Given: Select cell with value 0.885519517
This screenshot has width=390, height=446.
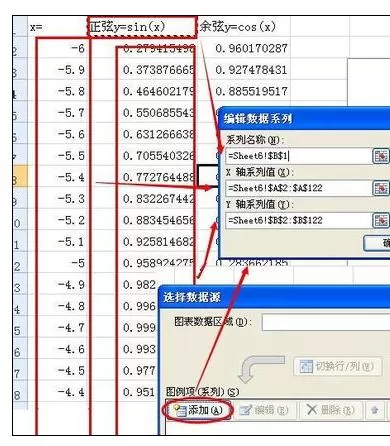Looking at the screenshot, I should pyautogui.click(x=244, y=91).
